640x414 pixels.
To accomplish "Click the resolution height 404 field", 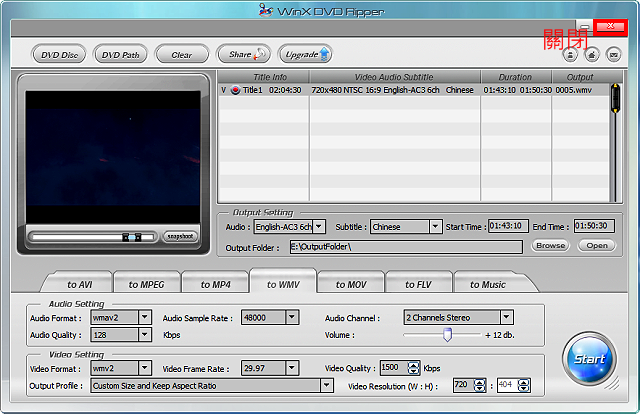I will coord(507,385).
